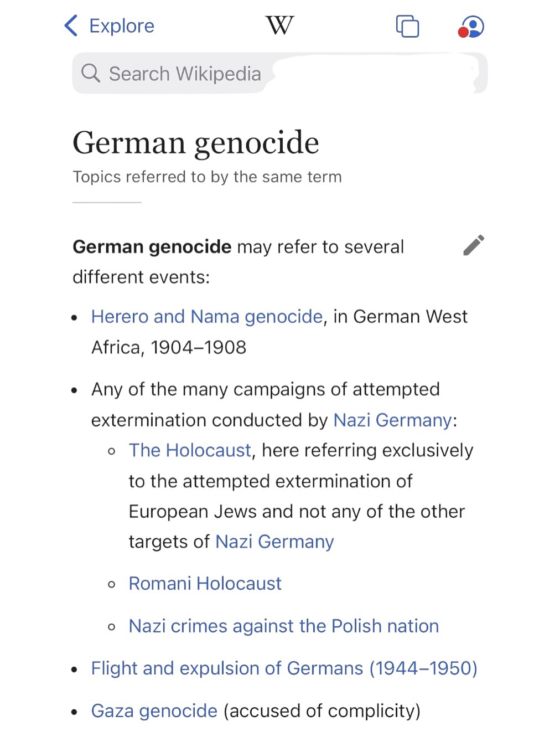Open the tabs overview icon
Viewport: 560px width, 747px height.
pos(407,26)
